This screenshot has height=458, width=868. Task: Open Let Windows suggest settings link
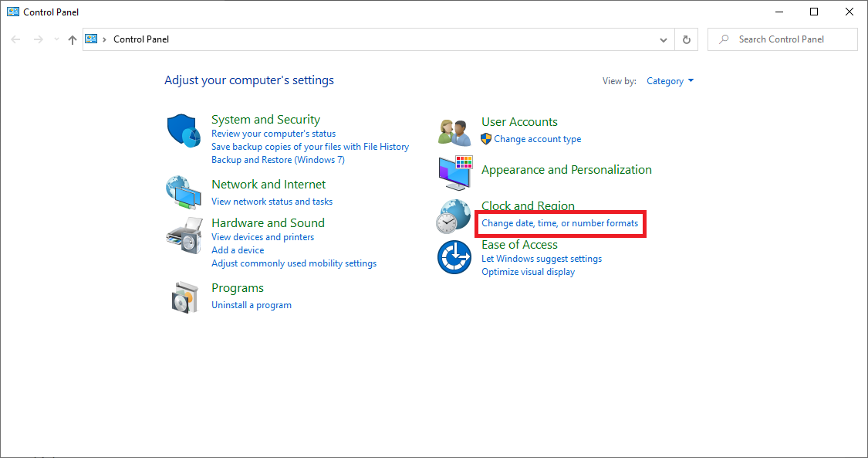click(x=541, y=259)
